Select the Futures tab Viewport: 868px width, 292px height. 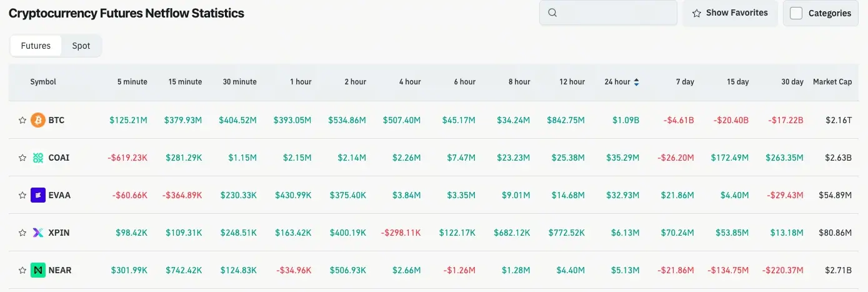click(36, 46)
